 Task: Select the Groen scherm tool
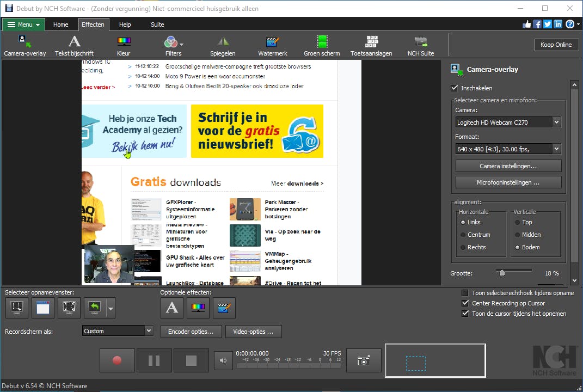322,45
